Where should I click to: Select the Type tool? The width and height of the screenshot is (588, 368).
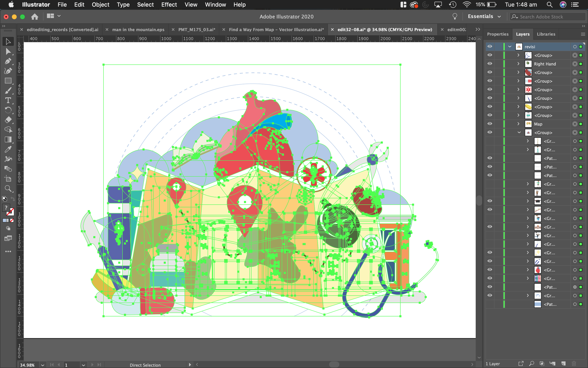tap(8, 100)
